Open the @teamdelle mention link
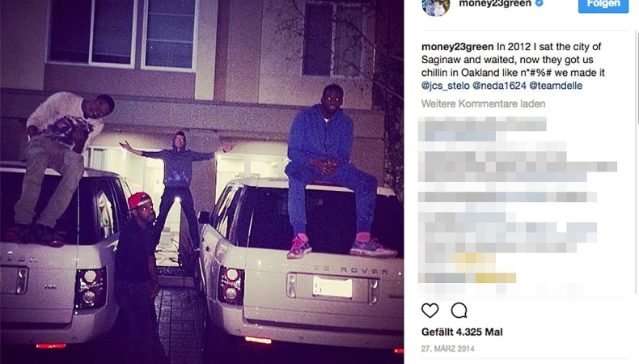The image size is (639, 364). pyautogui.click(x=556, y=86)
